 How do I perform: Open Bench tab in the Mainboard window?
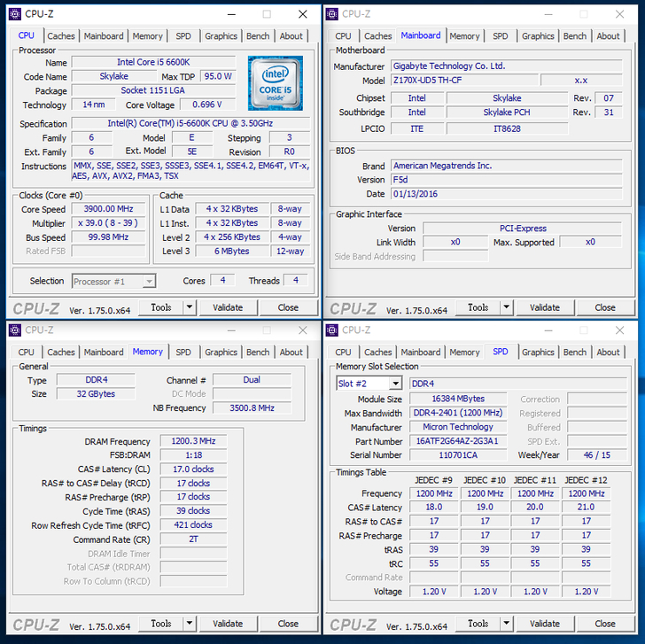pos(575,36)
